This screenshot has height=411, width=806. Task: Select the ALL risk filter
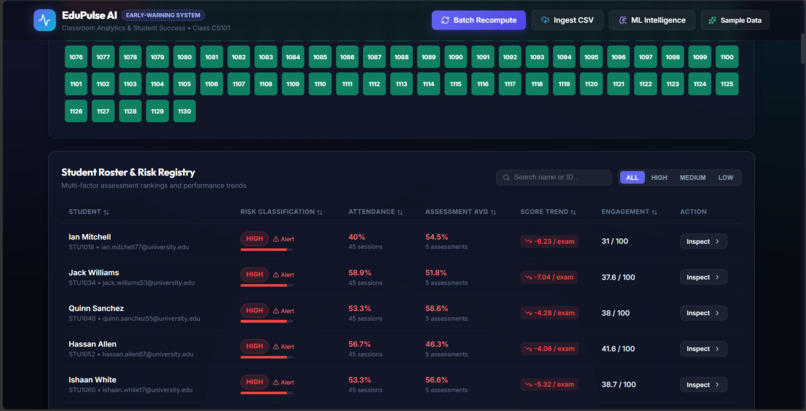coord(632,177)
